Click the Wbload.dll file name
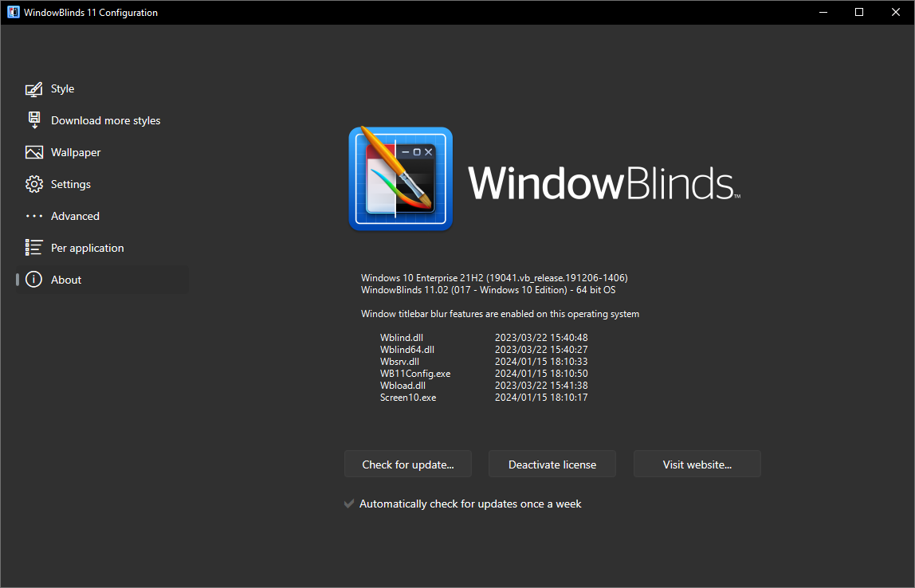 [403, 386]
